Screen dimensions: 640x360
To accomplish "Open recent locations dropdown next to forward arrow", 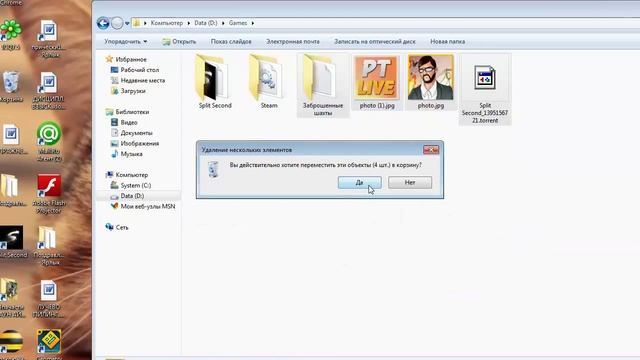I will [x=127, y=23].
